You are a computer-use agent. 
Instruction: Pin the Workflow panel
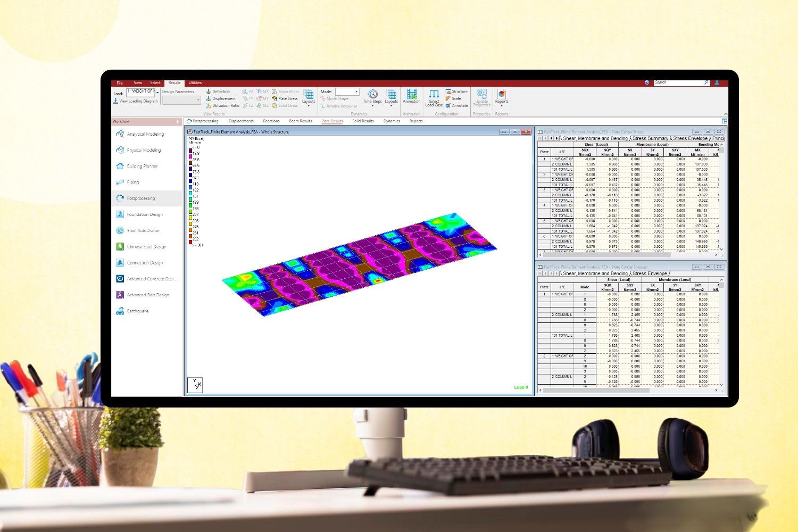click(x=177, y=121)
